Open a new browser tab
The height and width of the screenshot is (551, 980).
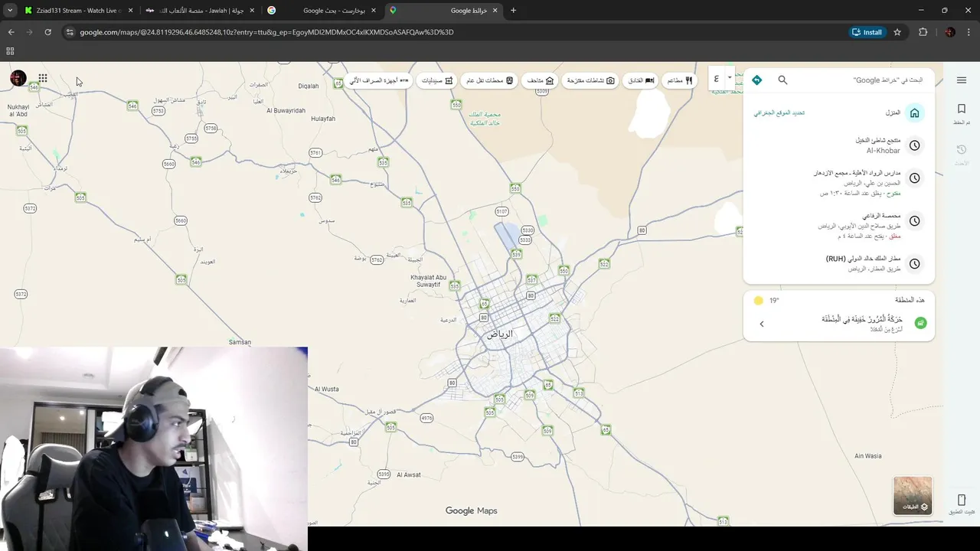513,11
